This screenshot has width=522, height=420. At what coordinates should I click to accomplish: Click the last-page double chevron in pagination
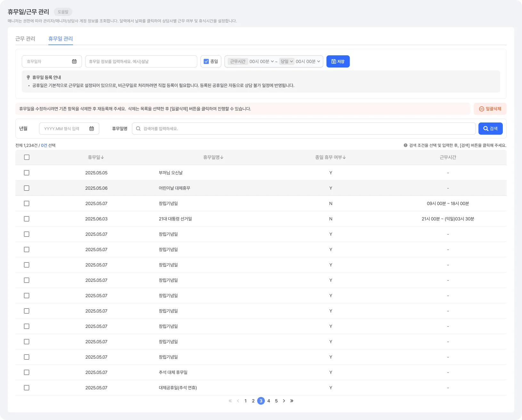click(291, 400)
